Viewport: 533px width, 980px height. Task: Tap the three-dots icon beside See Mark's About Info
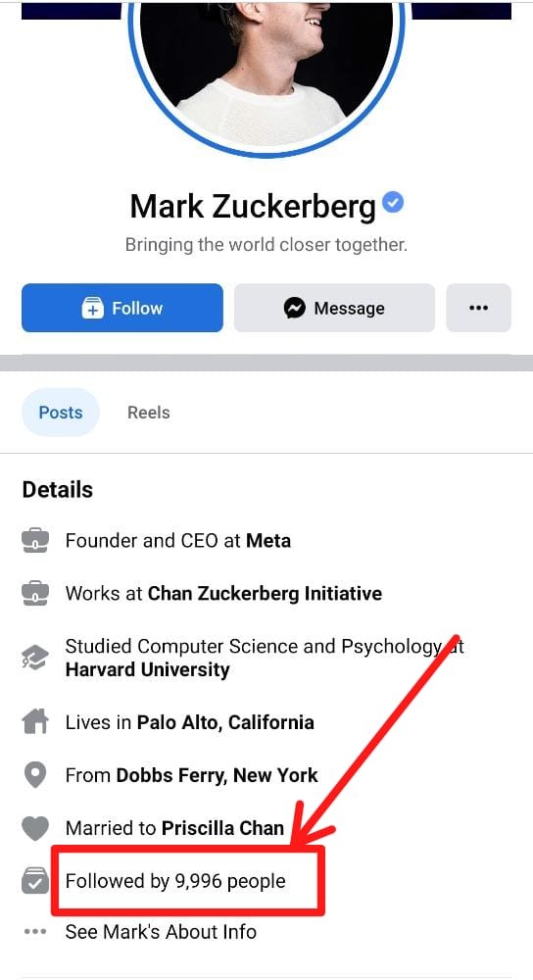(35, 932)
